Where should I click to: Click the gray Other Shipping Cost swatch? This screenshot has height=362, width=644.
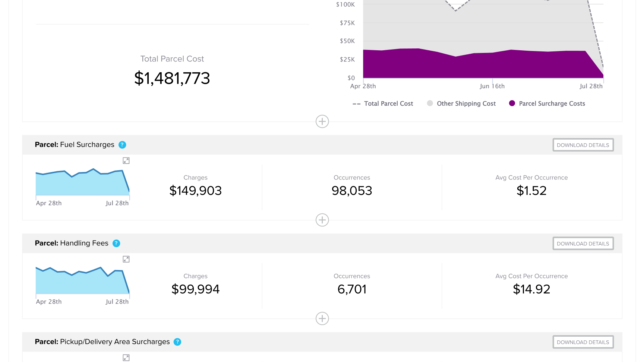pos(430,103)
